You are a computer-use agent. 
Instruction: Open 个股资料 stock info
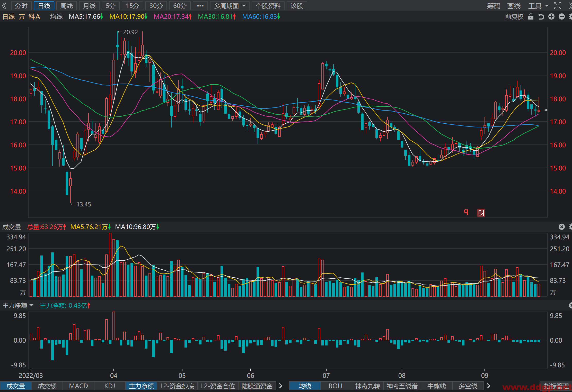click(x=268, y=6)
